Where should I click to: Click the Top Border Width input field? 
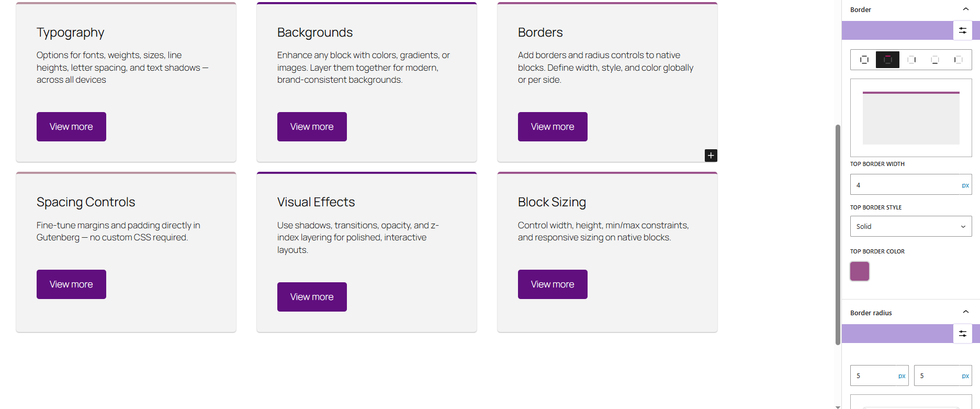tap(900, 184)
